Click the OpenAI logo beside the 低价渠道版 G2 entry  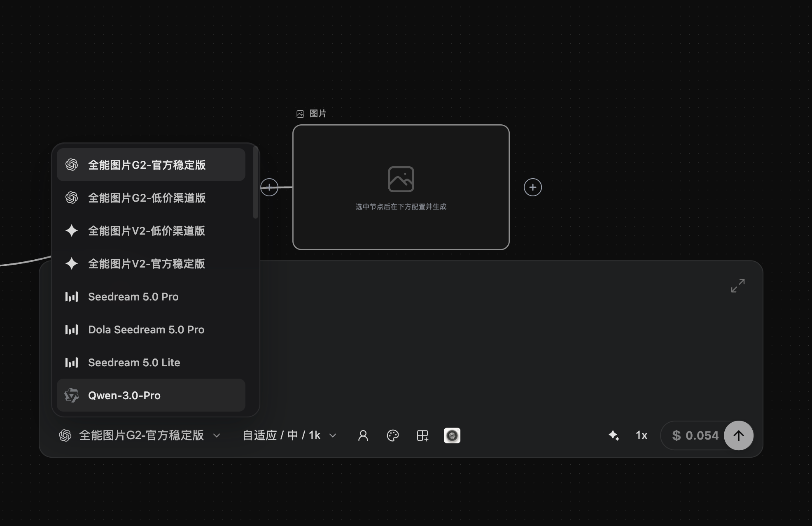pos(72,198)
